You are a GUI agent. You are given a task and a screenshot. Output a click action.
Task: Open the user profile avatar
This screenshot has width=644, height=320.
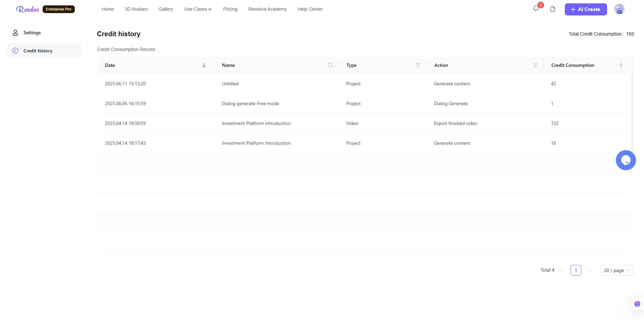tap(619, 9)
